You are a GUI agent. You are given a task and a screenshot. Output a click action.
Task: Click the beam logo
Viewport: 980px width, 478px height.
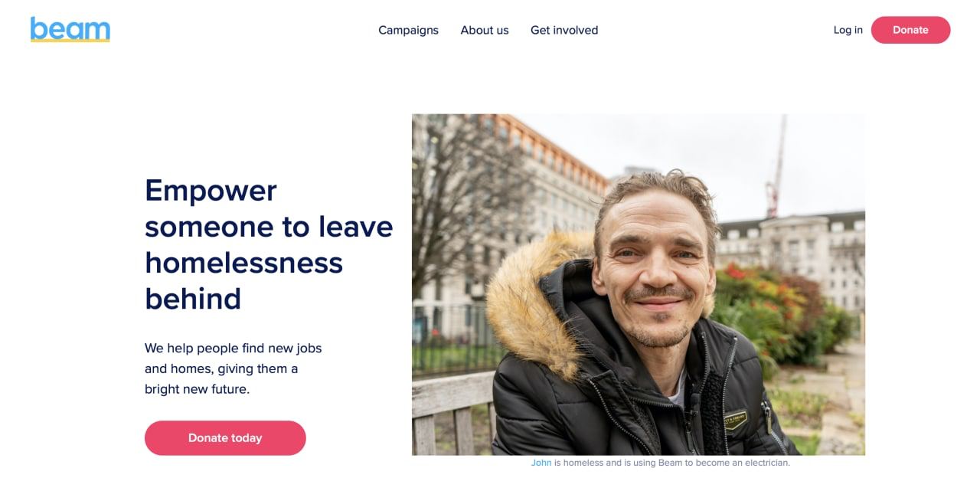click(70, 29)
